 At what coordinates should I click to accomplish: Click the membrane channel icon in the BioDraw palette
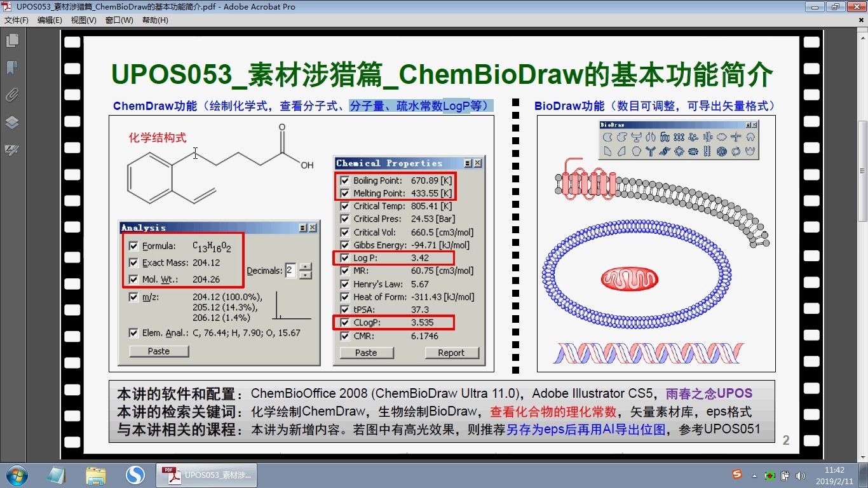tap(707, 137)
